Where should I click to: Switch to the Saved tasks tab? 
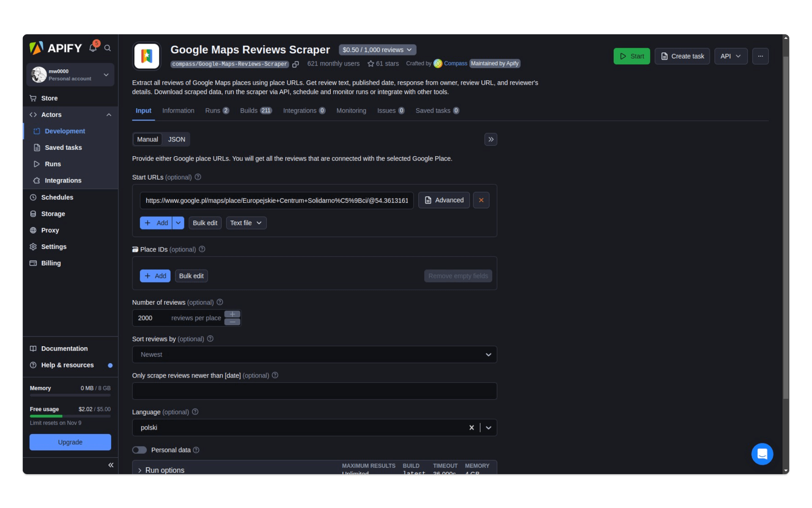pyautogui.click(x=437, y=110)
